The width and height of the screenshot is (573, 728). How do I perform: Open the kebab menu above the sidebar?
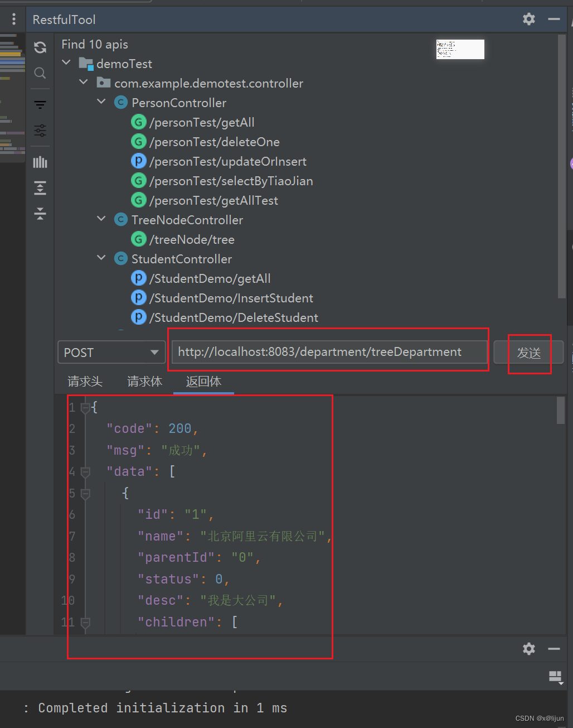[x=13, y=18]
